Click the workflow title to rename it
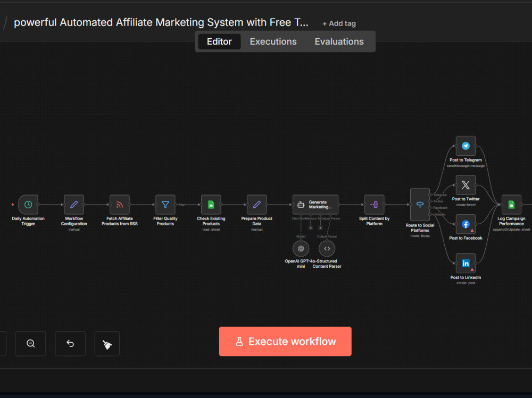Viewport: 532px width, 398px height. point(161,22)
